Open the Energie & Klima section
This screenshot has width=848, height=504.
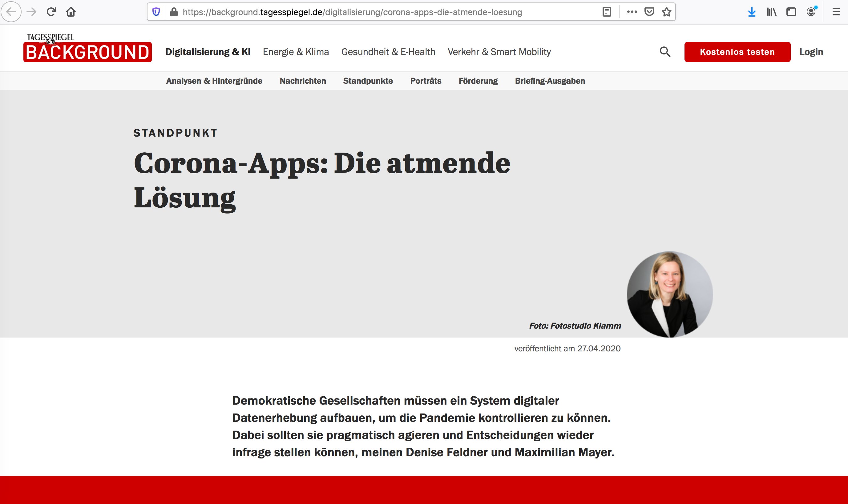[x=296, y=52]
